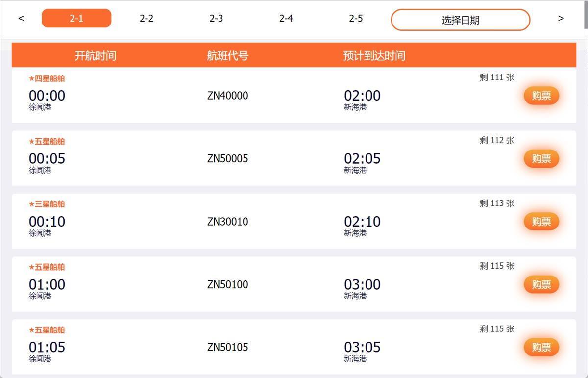Choose the 2-4 date tab

286,19
